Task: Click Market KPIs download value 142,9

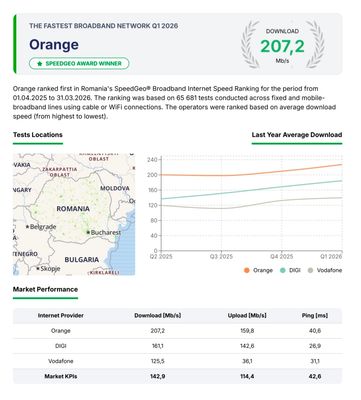Action: [158, 376]
